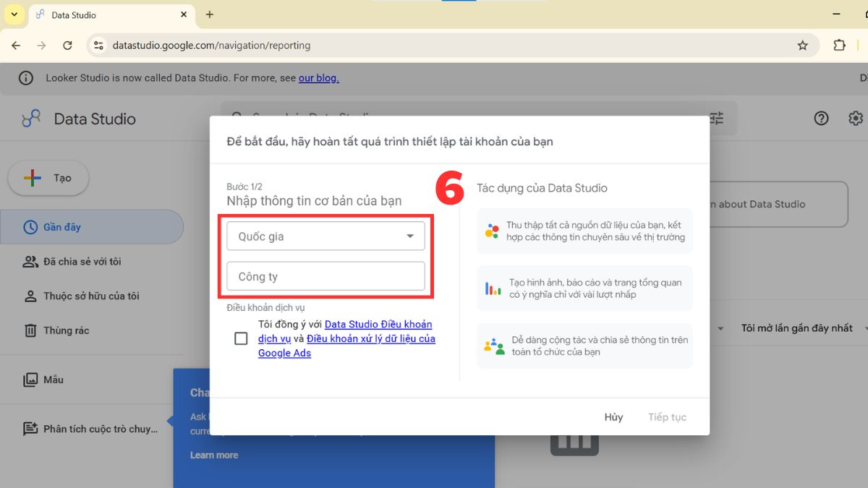Close the Data Studio tab
Viewport: 868px width, 488px height.
coord(184,14)
